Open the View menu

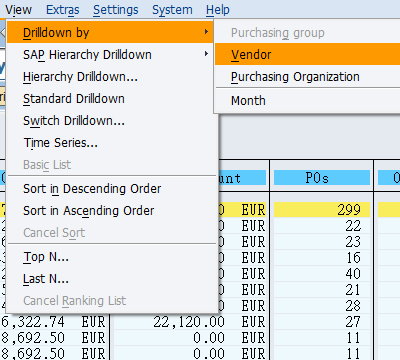(18, 10)
